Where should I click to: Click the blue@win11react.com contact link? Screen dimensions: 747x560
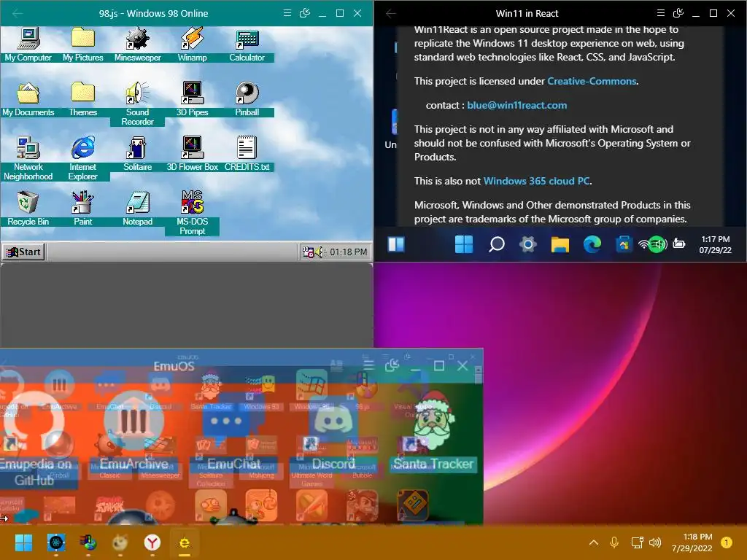coord(517,105)
